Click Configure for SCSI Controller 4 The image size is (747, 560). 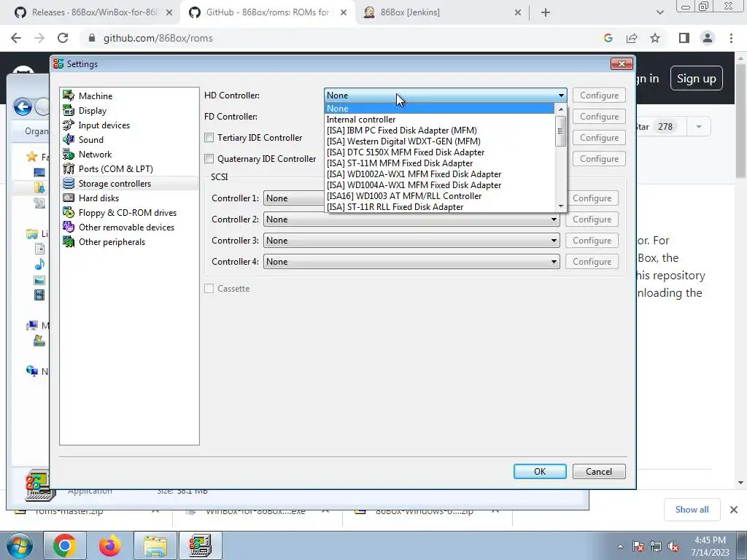pos(592,262)
